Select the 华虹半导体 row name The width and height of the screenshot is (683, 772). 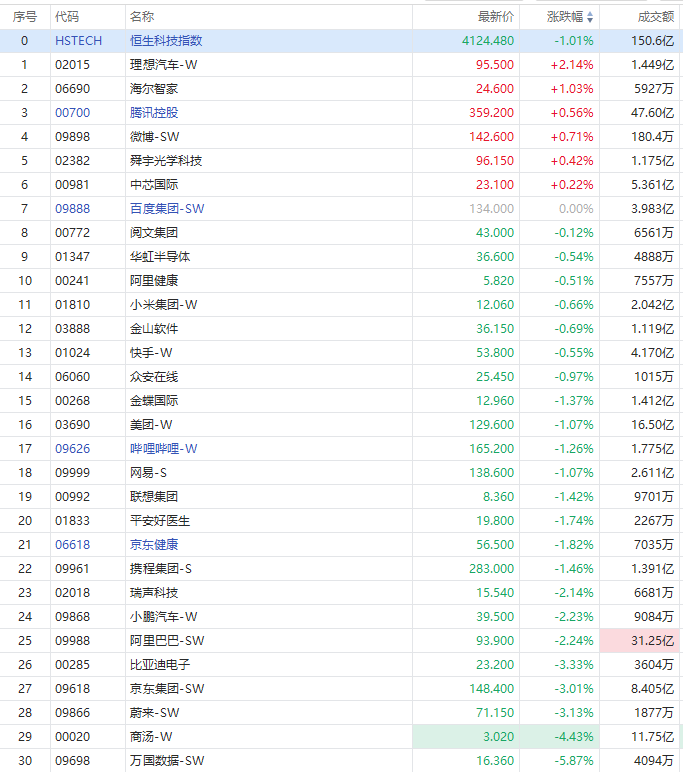tap(160, 257)
